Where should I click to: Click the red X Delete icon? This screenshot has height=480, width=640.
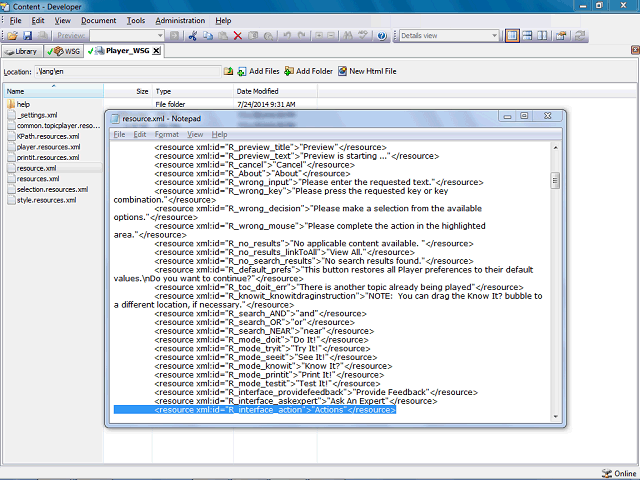click(238, 36)
